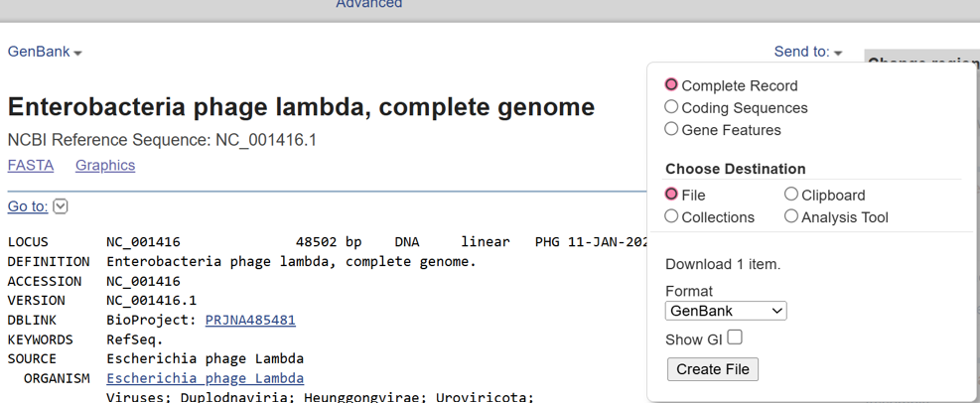Select the Complete Record radio button

click(x=672, y=85)
